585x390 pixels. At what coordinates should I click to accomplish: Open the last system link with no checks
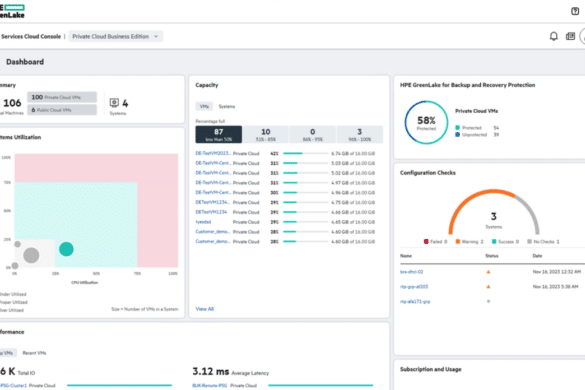tap(415, 301)
